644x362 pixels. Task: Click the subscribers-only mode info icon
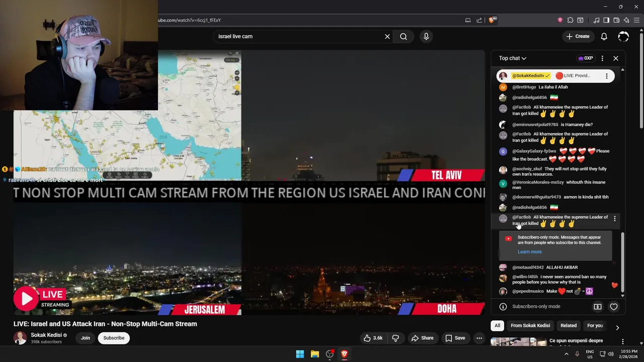click(503, 307)
